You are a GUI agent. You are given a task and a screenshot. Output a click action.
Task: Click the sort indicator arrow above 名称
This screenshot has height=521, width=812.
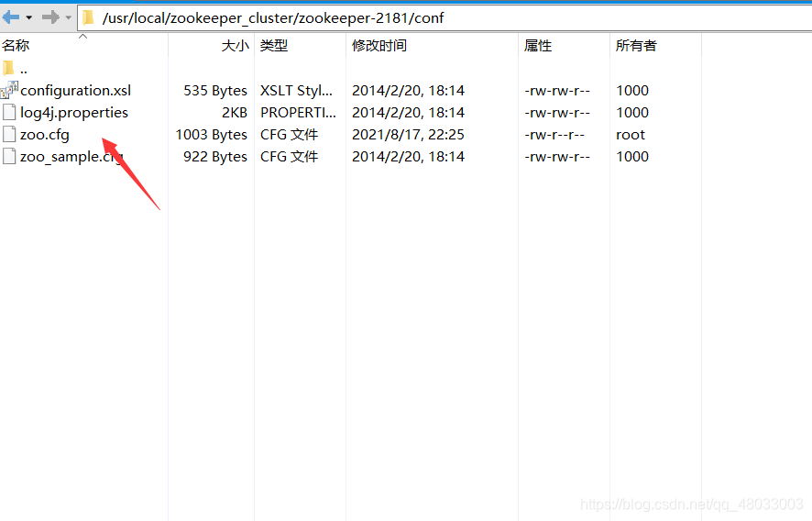(82, 37)
